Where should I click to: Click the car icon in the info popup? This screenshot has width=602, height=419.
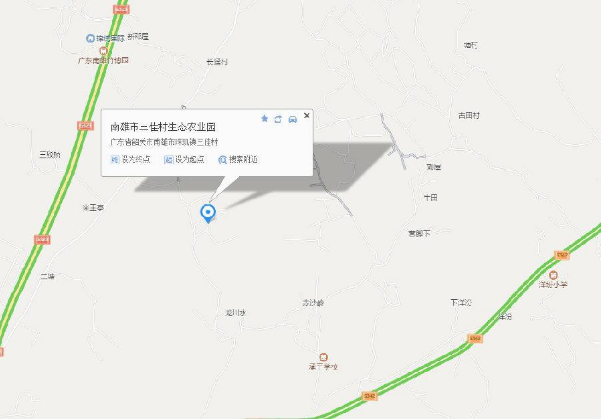pos(293,119)
